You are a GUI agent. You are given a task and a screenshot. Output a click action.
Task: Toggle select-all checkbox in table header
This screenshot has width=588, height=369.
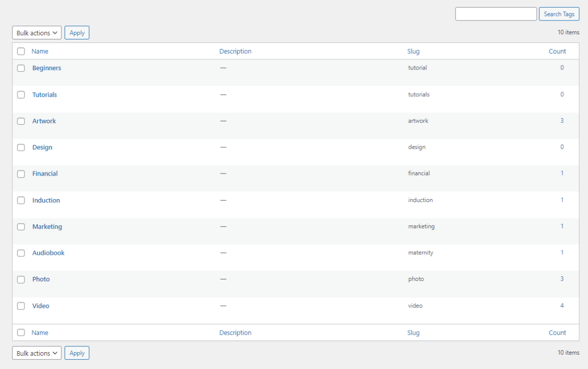[x=21, y=51]
